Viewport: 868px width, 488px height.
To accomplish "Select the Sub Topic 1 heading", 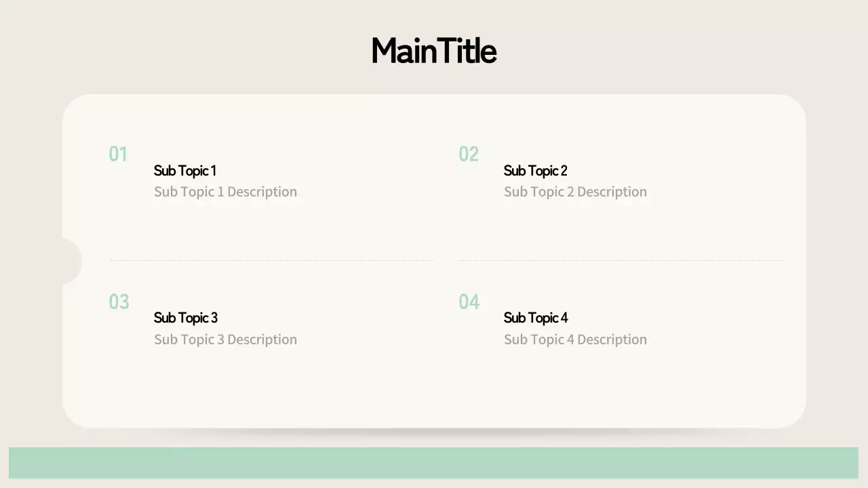I will pos(185,171).
